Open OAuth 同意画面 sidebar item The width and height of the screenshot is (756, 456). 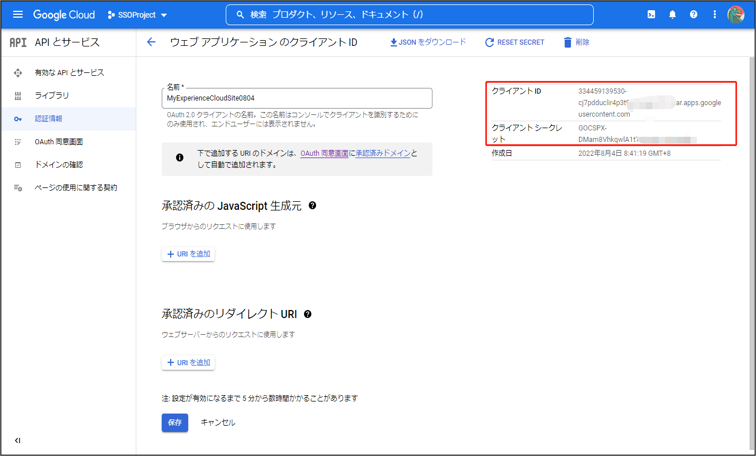pyautogui.click(x=58, y=142)
